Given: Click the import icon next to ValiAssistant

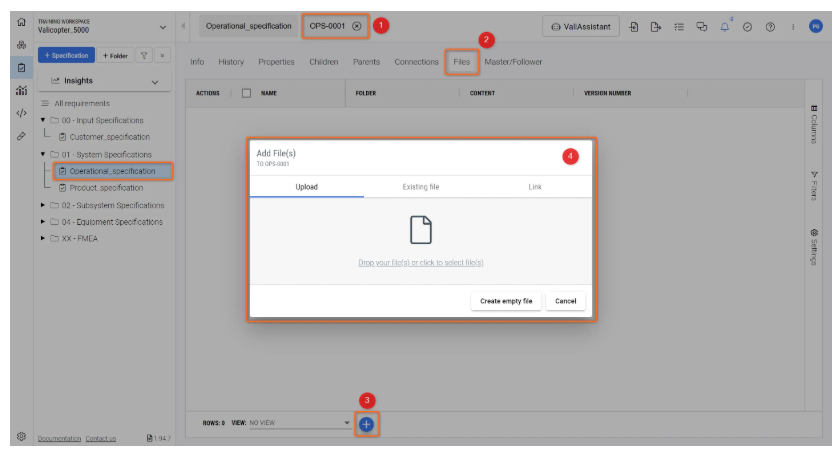Looking at the screenshot, I should [x=633, y=27].
